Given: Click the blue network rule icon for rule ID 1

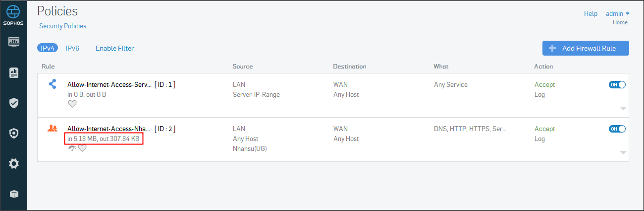Looking at the screenshot, I should [x=53, y=84].
